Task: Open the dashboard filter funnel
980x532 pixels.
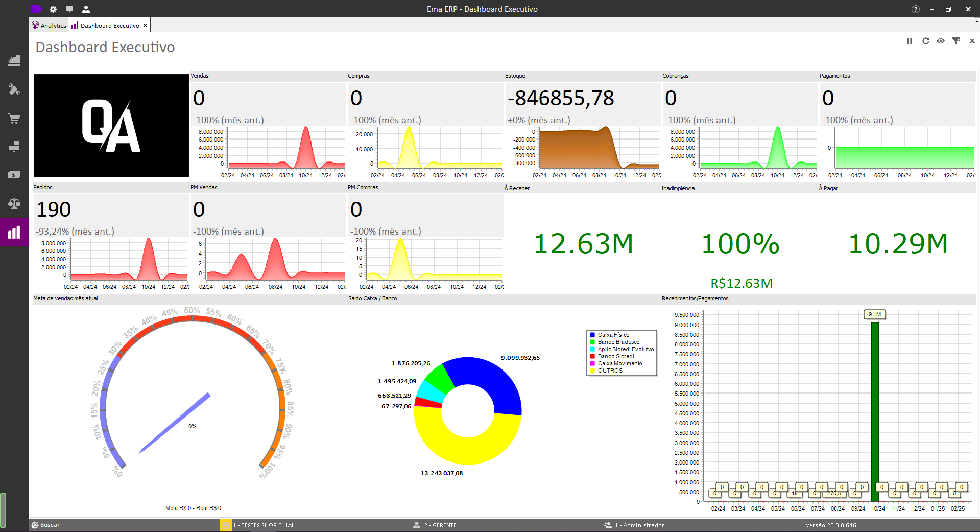Action: [956, 41]
